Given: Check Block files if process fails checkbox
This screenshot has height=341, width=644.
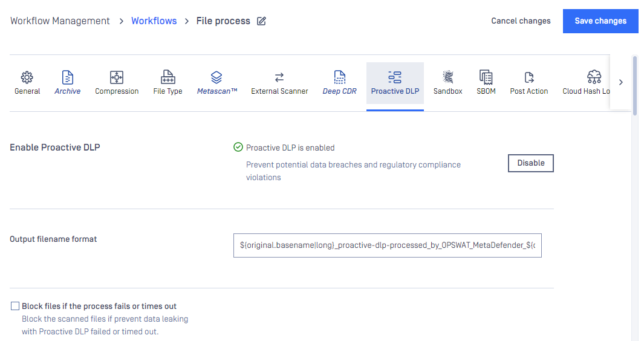Looking at the screenshot, I should click(x=15, y=306).
